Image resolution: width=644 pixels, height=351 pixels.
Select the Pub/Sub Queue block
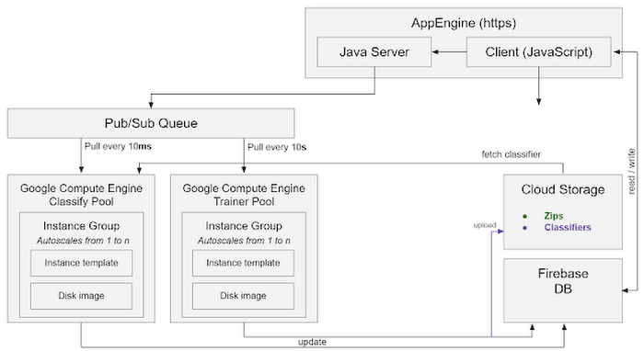pyautogui.click(x=151, y=123)
